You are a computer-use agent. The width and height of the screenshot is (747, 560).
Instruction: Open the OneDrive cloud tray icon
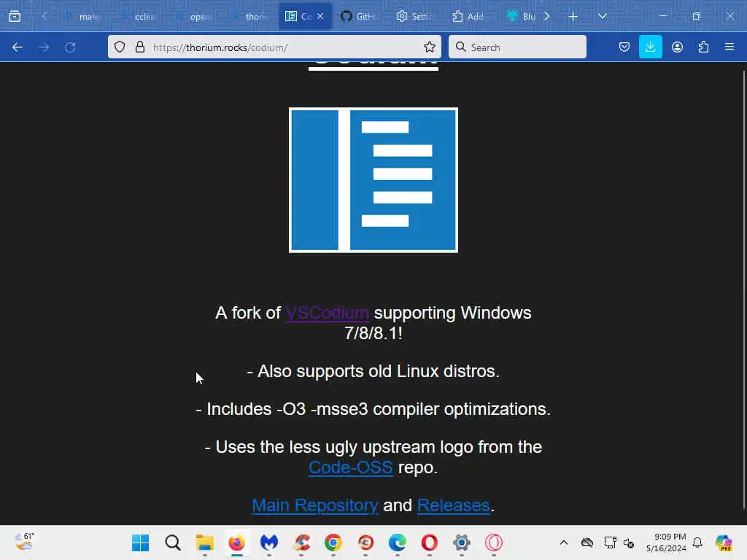tap(587, 542)
